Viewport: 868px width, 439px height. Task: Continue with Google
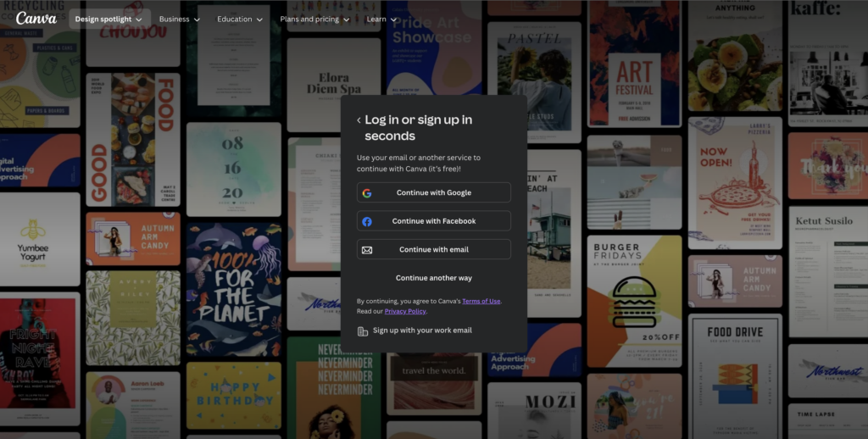point(433,192)
